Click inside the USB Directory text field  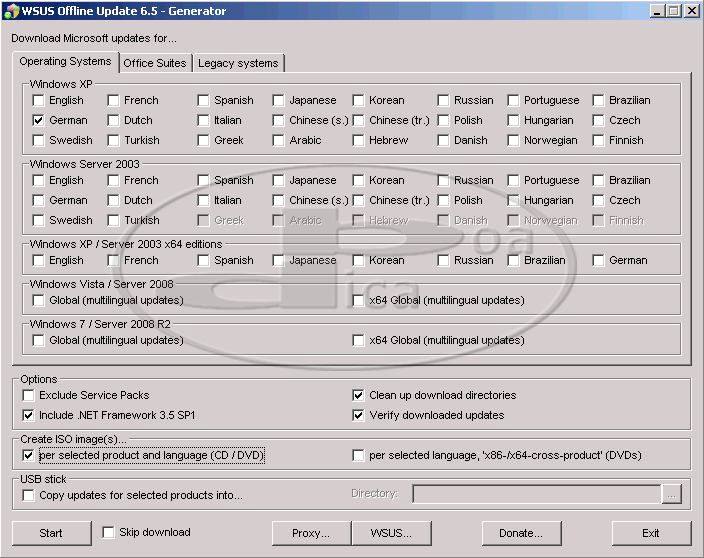pos(536,494)
